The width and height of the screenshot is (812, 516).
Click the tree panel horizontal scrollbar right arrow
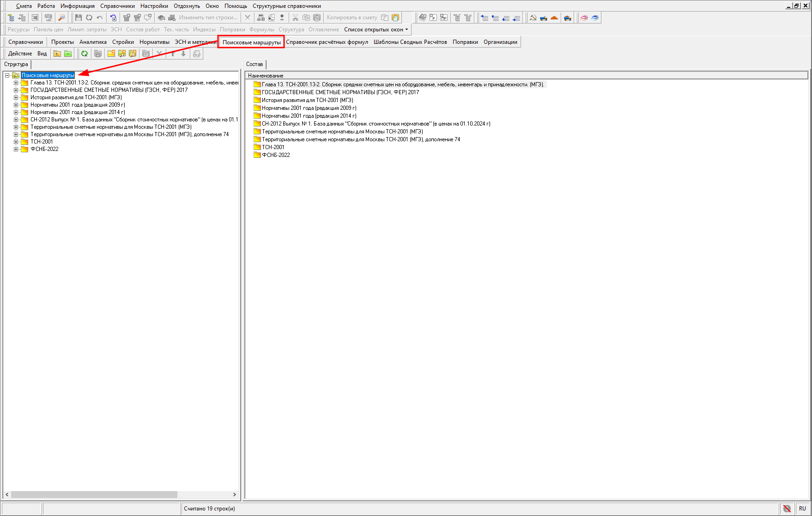click(234, 494)
